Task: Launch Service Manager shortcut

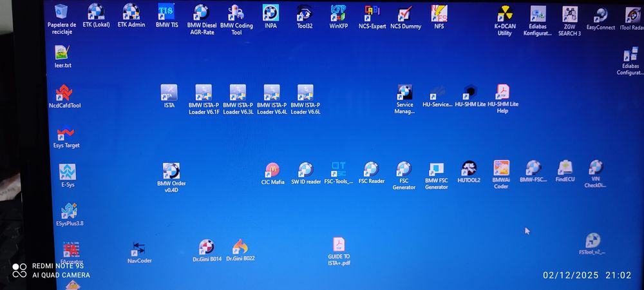Action: click(404, 99)
